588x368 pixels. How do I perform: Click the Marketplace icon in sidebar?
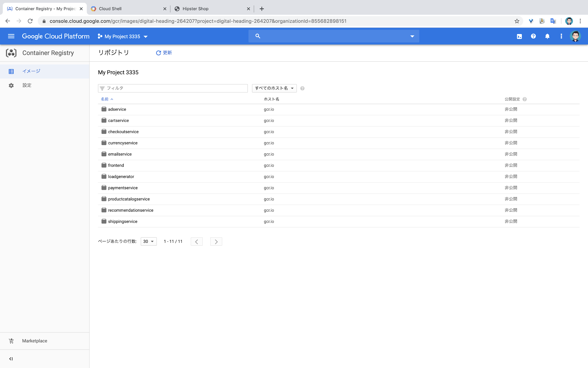[x=11, y=341]
